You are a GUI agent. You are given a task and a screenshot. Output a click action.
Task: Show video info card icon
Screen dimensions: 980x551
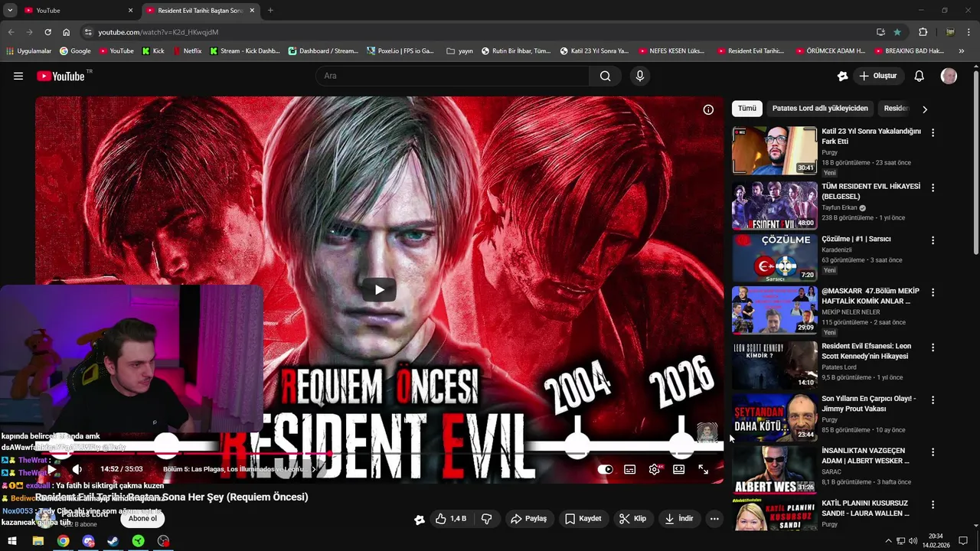(x=708, y=109)
